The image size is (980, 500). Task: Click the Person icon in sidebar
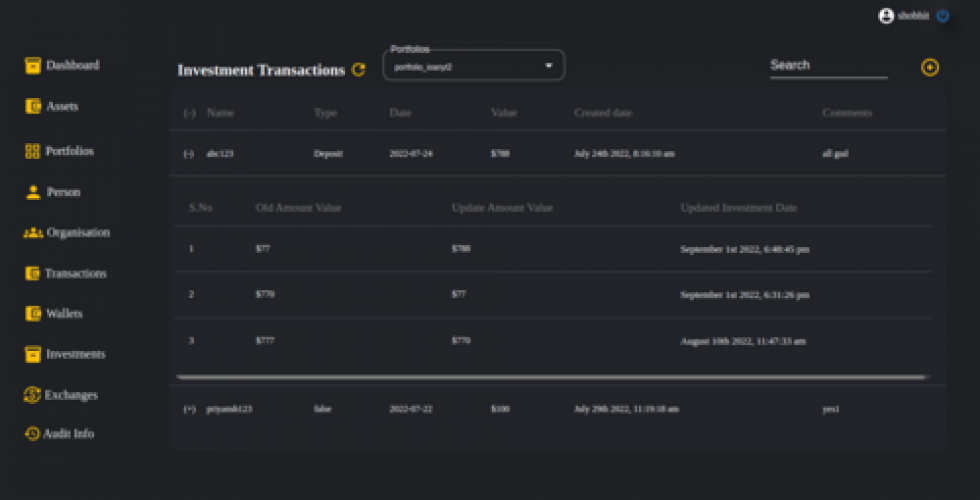pyautogui.click(x=33, y=192)
